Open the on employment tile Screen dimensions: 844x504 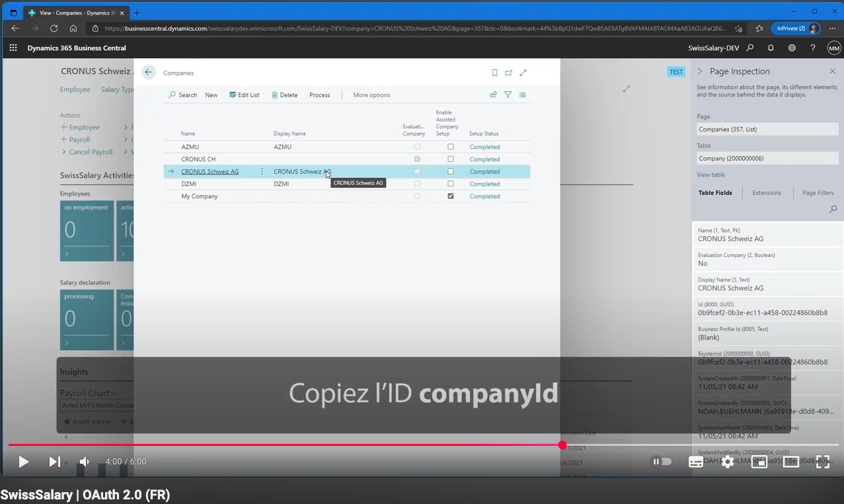tap(87, 231)
